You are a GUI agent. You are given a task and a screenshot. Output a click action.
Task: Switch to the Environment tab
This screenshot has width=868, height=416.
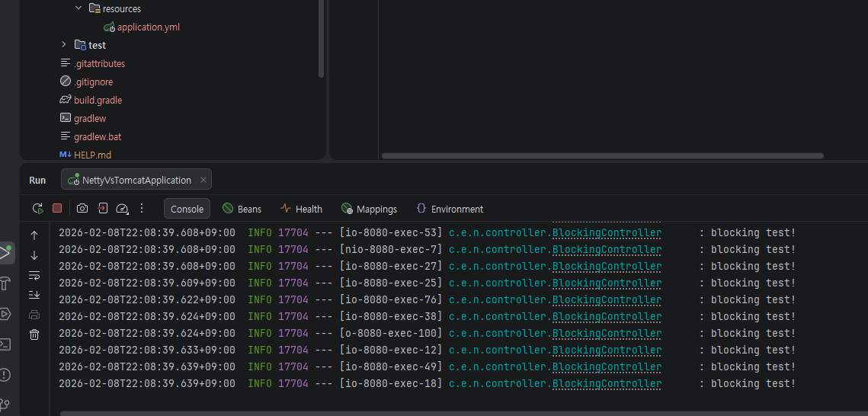pyautogui.click(x=450, y=209)
